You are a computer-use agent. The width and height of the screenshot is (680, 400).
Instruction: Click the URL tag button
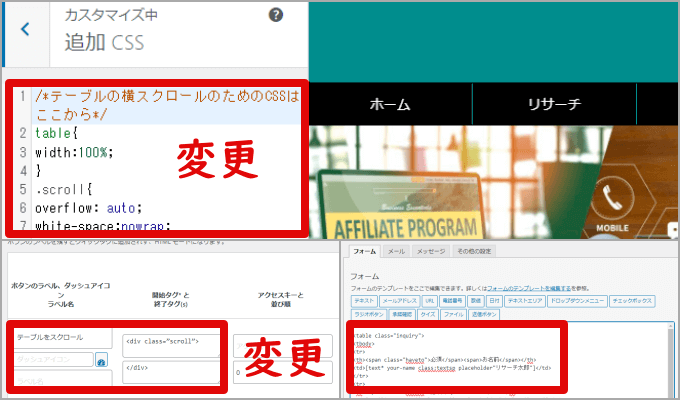pyautogui.click(x=429, y=301)
